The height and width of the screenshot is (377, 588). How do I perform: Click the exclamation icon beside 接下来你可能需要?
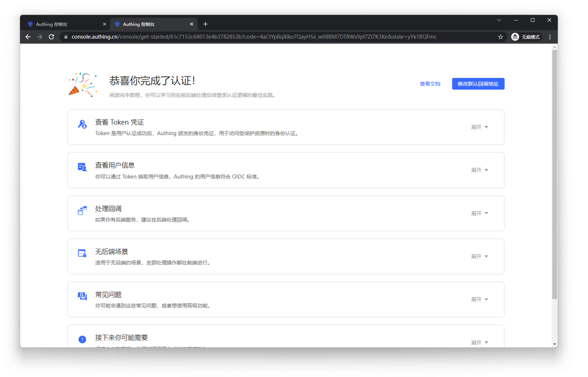[x=82, y=339]
